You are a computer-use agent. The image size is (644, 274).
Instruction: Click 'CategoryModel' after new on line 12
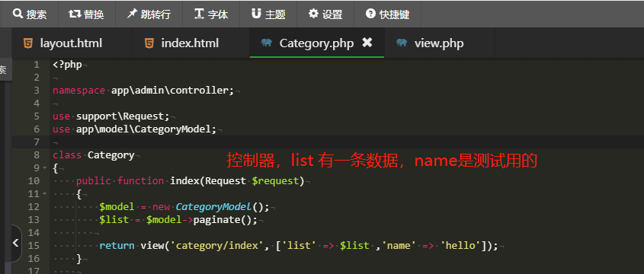tap(213, 207)
